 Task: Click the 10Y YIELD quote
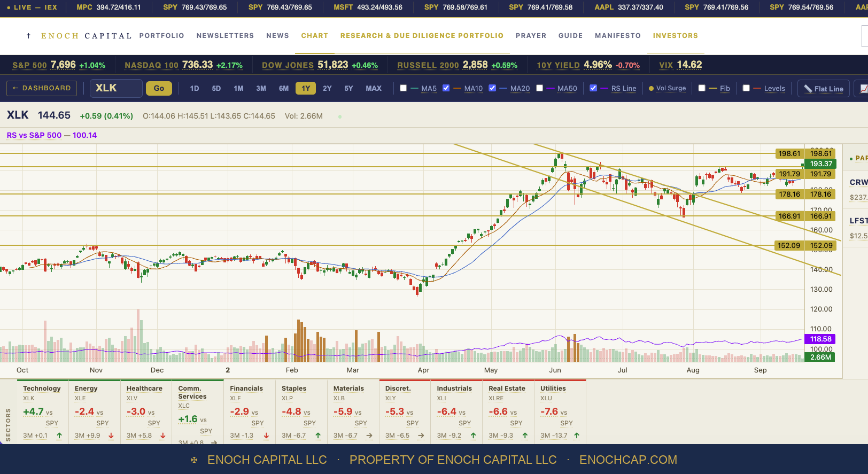pyautogui.click(x=588, y=65)
